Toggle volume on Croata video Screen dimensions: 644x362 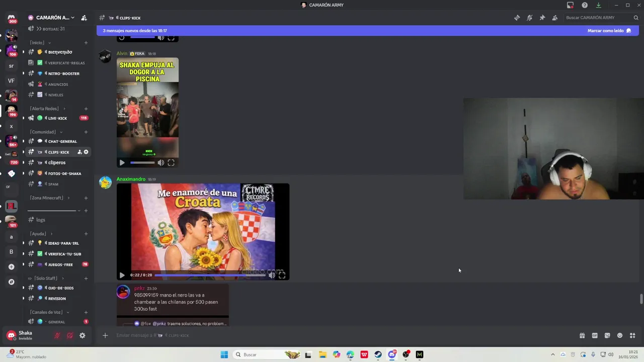pos(272,275)
